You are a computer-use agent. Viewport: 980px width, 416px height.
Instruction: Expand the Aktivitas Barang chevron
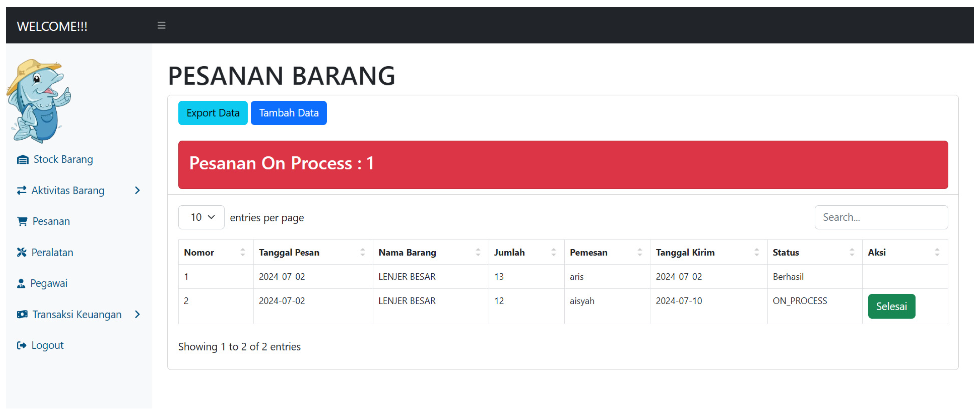[137, 190]
